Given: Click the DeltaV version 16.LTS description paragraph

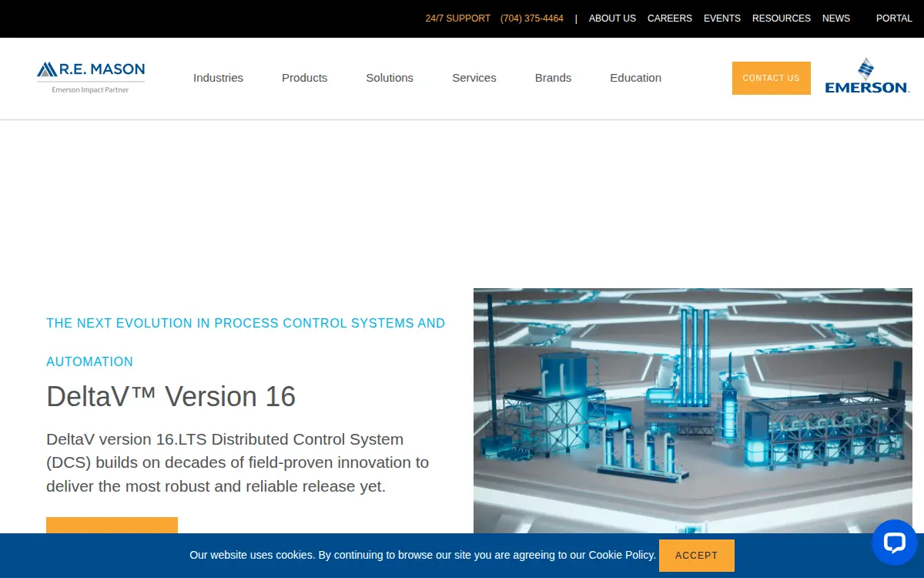Looking at the screenshot, I should [238, 462].
